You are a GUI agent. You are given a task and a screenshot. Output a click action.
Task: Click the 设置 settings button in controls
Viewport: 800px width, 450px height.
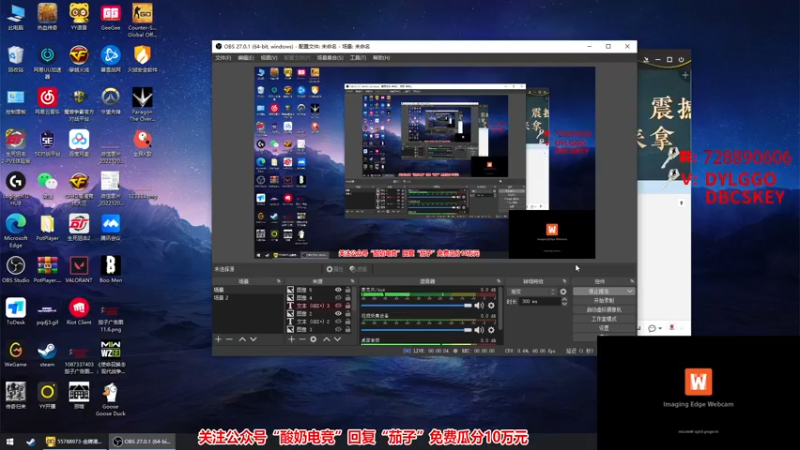pyautogui.click(x=604, y=328)
